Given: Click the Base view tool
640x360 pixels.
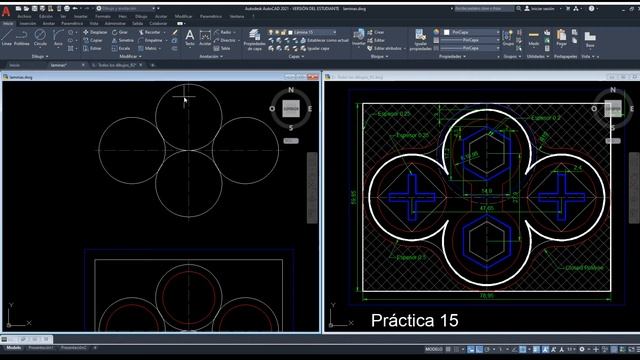Looking at the screenshot, I should click(589, 39).
